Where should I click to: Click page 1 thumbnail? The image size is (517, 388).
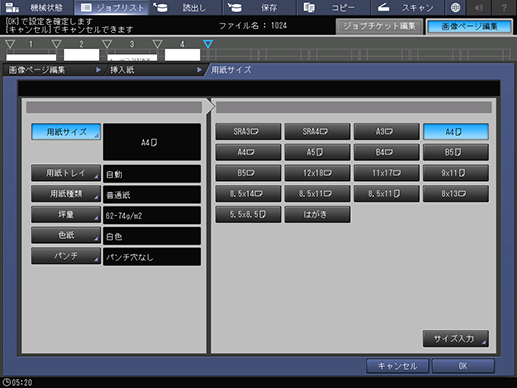coord(31,56)
